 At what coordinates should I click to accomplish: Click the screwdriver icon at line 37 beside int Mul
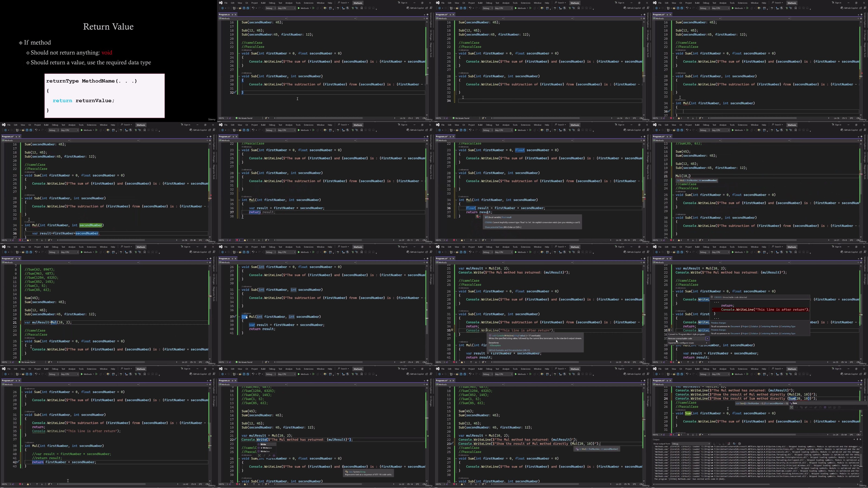235,317
